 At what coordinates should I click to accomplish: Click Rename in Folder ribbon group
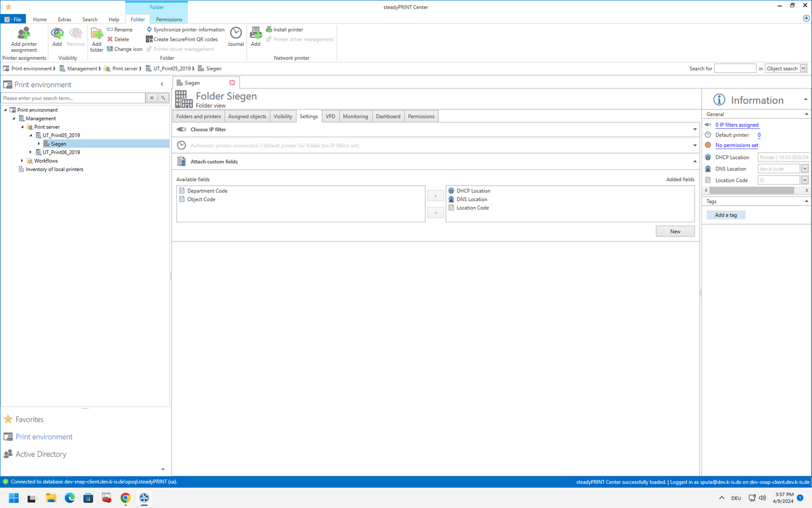pos(120,30)
